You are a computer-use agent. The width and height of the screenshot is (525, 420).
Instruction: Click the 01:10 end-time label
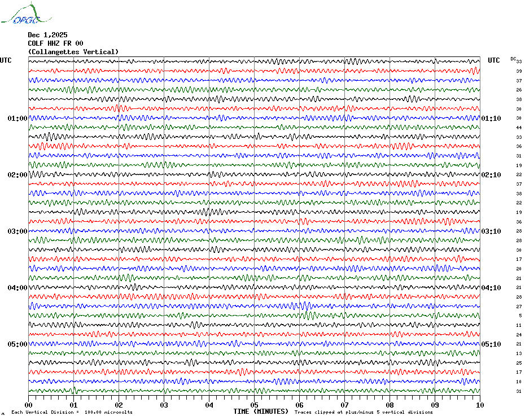491,118
